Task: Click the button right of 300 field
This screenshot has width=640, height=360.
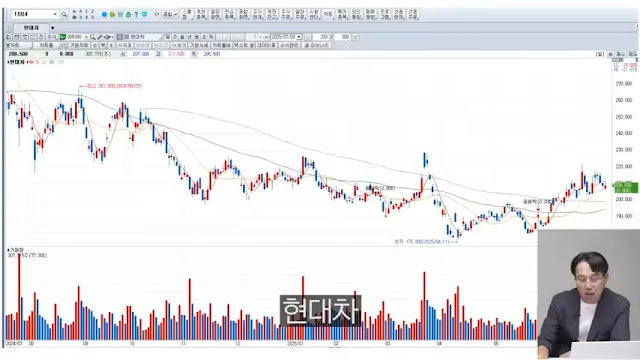Action: (355, 37)
